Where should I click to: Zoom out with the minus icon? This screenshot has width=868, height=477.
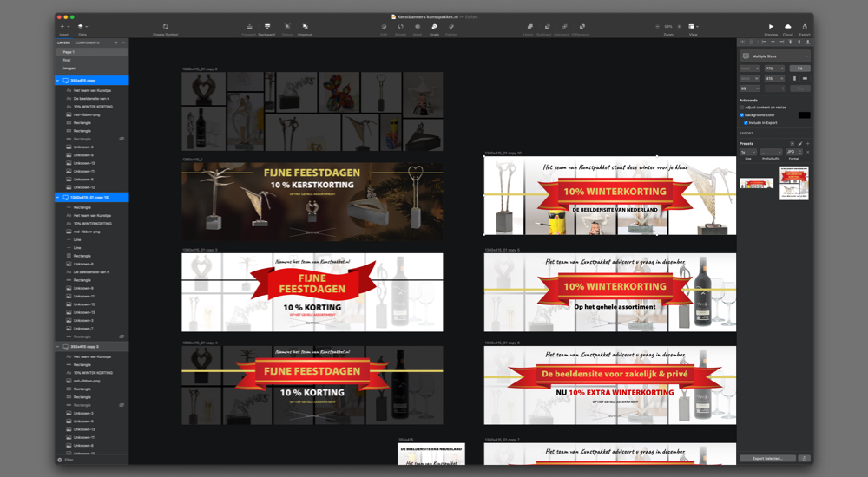click(x=658, y=27)
